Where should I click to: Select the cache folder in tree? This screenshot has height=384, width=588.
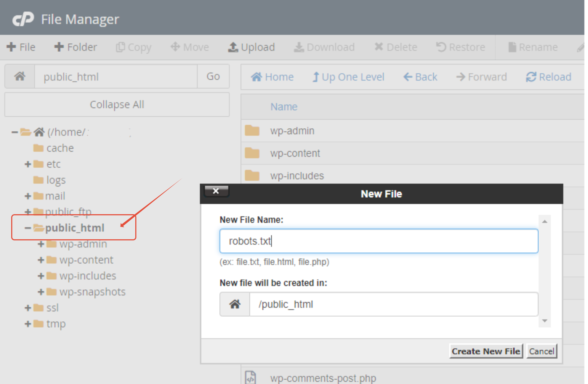point(60,148)
